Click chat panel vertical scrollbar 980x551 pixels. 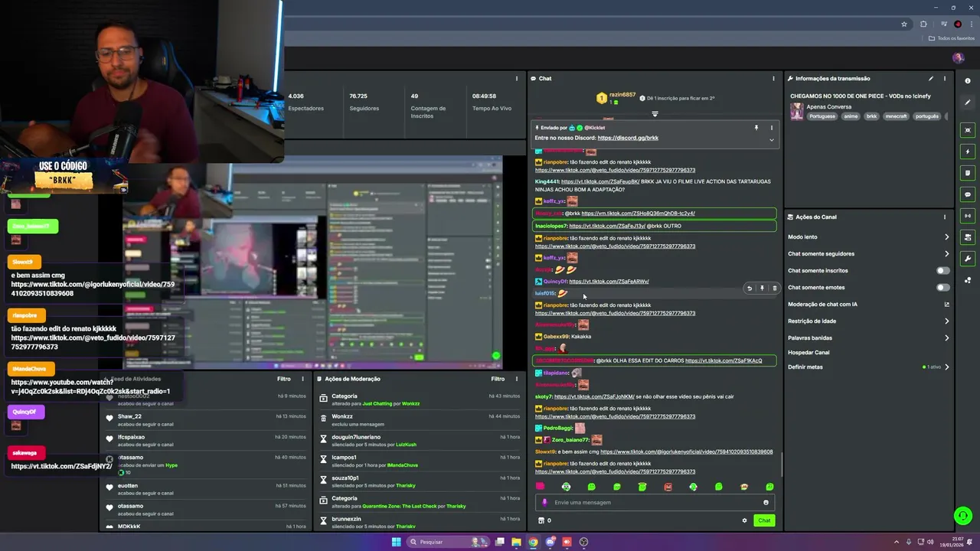click(781, 465)
